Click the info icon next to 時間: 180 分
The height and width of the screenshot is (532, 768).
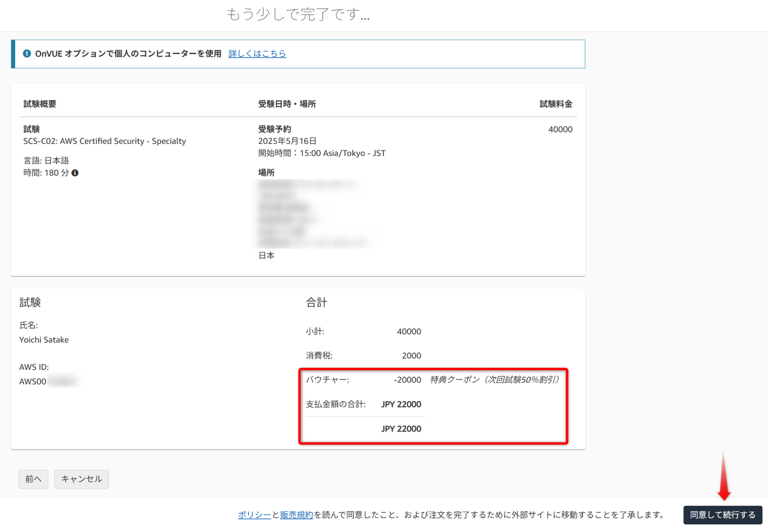point(75,173)
